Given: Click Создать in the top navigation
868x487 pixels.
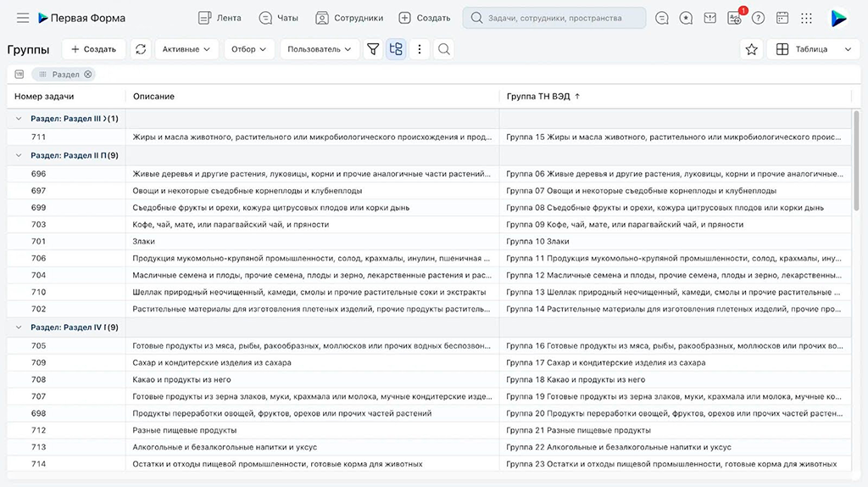Looking at the screenshot, I should click(x=425, y=18).
